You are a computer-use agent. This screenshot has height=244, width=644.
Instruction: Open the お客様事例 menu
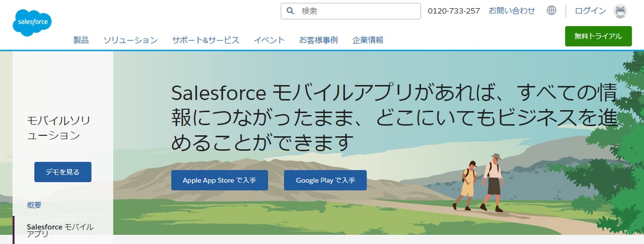point(318,40)
